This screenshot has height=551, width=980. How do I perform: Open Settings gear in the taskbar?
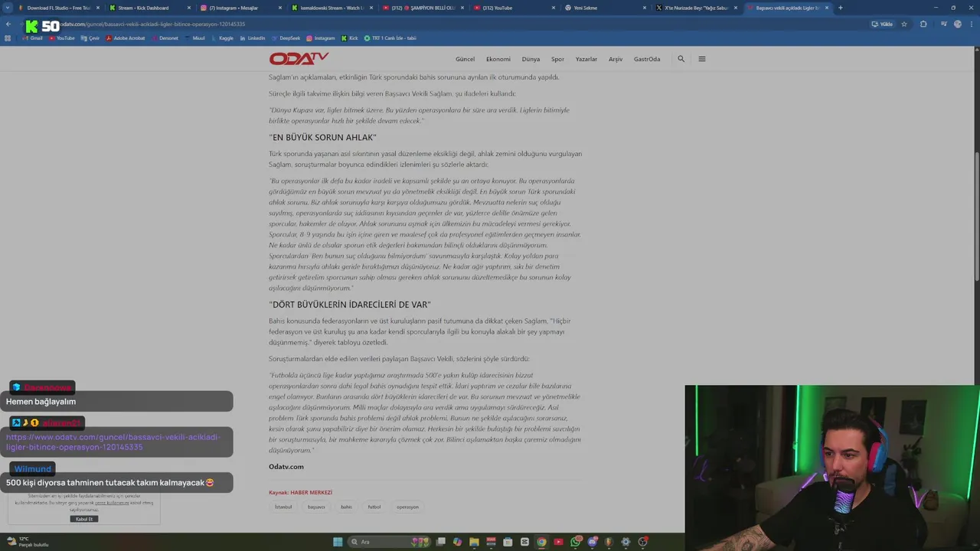coord(626,542)
